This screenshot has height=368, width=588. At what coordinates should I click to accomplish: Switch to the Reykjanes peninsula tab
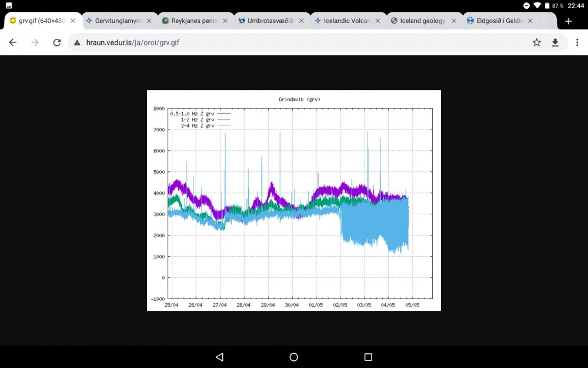coord(194,20)
